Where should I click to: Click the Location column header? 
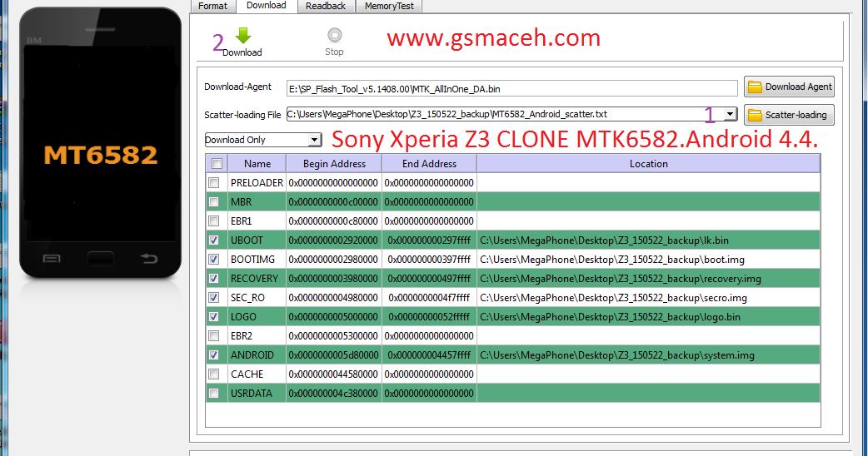point(649,164)
